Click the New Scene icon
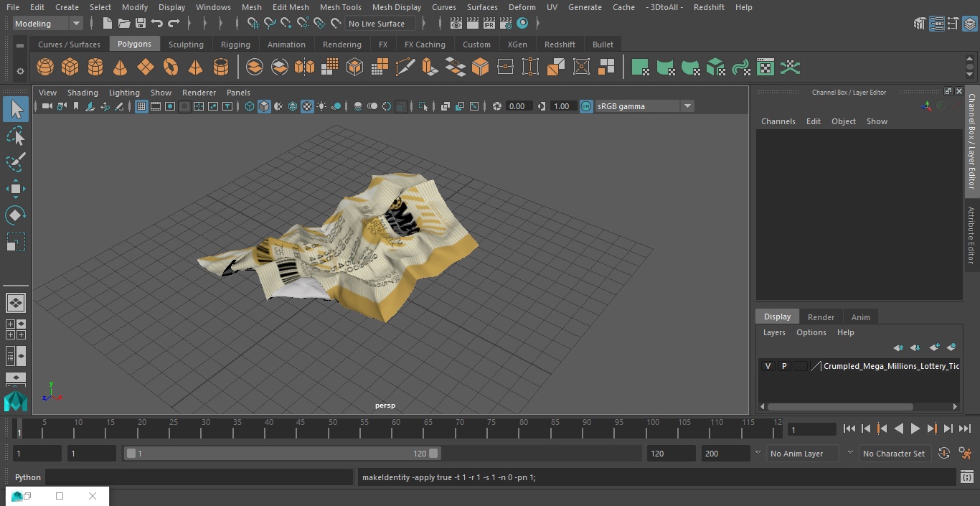The height and width of the screenshot is (506, 980). coord(107,24)
